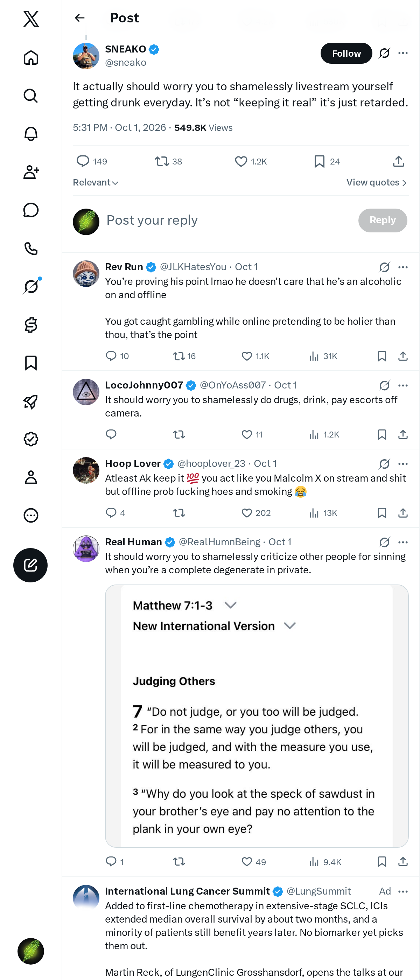Click the compose post button
The image size is (420, 980).
(30, 565)
